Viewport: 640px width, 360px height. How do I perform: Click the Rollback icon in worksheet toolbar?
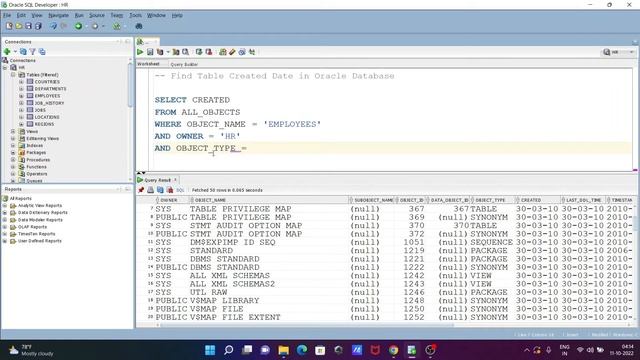point(209,52)
